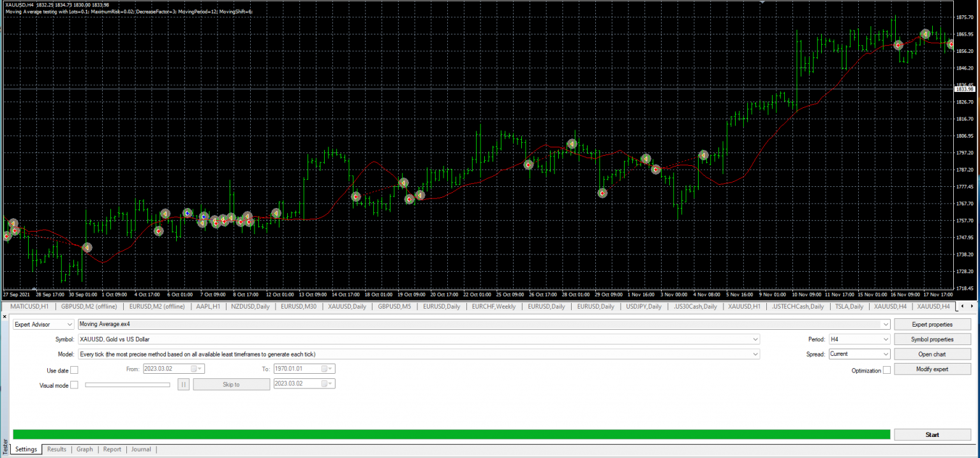The height and width of the screenshot is (458, 980).
Task: Open the Model dropdown for tick generation
Action: [755, 353]
